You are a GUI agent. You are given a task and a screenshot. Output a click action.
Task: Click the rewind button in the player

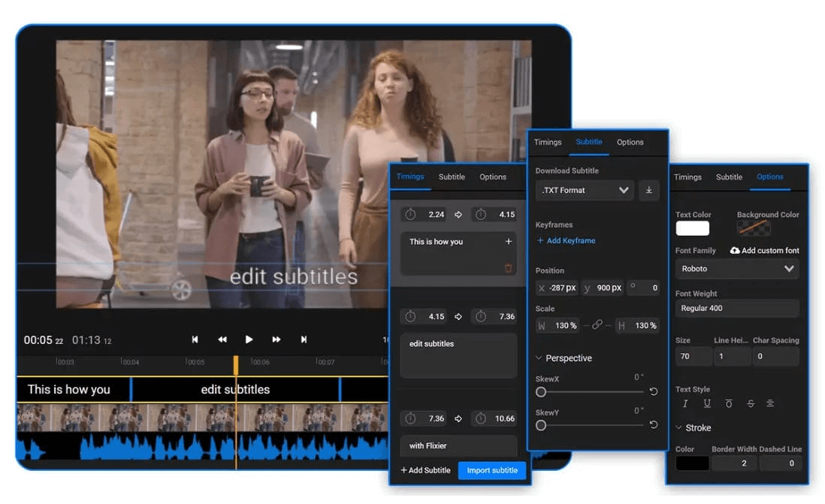pyautogui.click(x=222, y=340)
